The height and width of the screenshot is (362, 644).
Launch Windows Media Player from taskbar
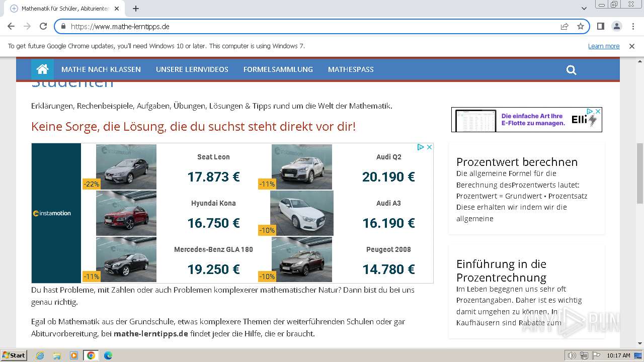pyautogui.click(x=74, y=355)
